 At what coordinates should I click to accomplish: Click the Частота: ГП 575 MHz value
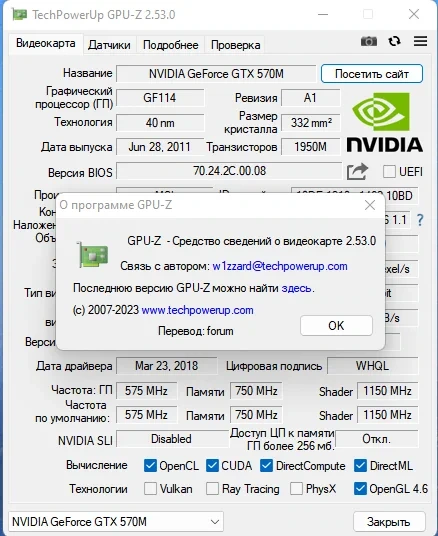(x=146, y=391)
